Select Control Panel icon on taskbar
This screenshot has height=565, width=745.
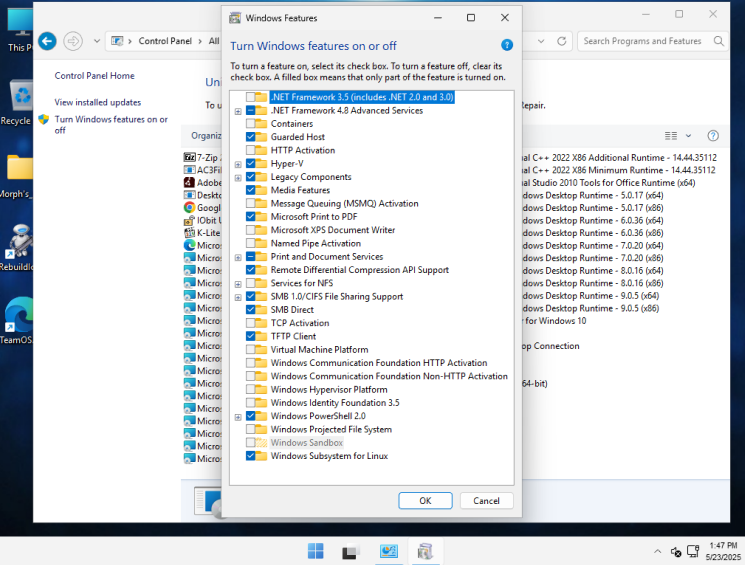coord(389,551)
